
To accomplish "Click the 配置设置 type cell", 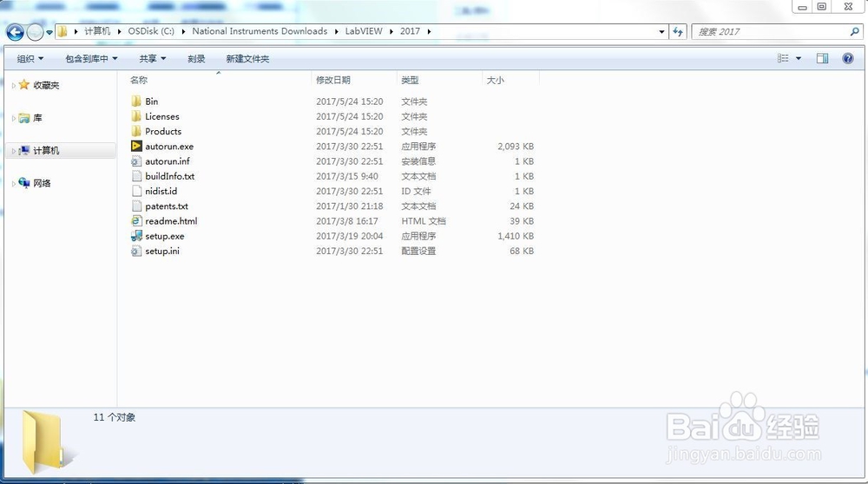I will click(x=418, y=252).
